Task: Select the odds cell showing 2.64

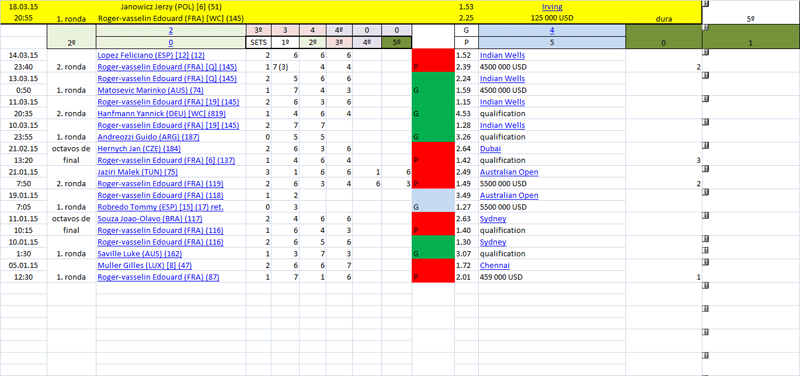Action: (x=466, y=149)
